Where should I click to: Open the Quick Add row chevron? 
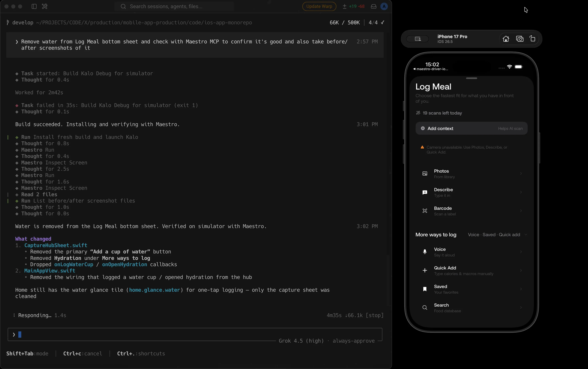(521, 270)
